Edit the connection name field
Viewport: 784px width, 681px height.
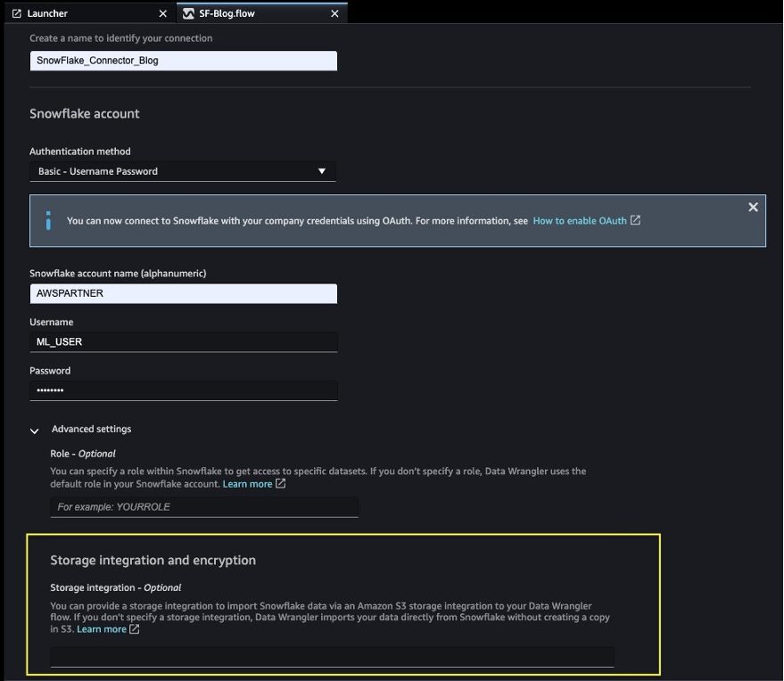(184, 61)
